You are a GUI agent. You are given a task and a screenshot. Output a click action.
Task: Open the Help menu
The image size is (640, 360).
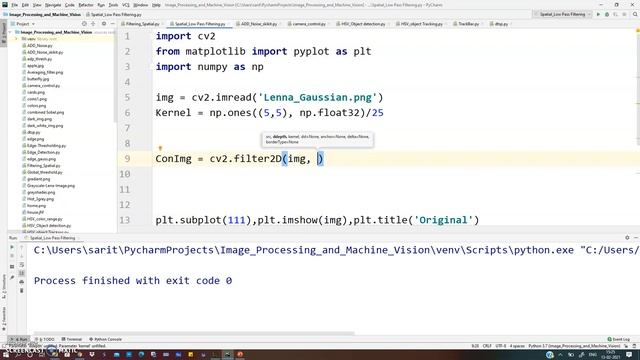tap(156, 5)
